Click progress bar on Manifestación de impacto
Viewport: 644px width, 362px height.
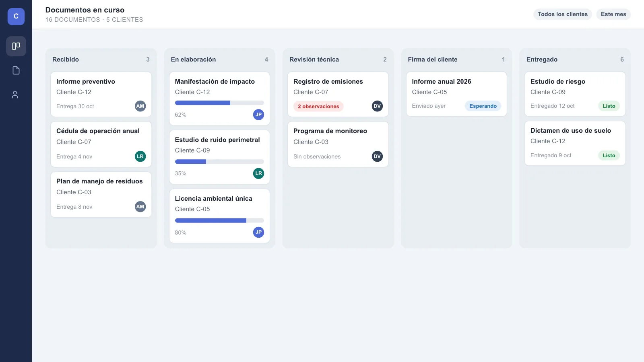pyautogui.click(x=219, y=103)
